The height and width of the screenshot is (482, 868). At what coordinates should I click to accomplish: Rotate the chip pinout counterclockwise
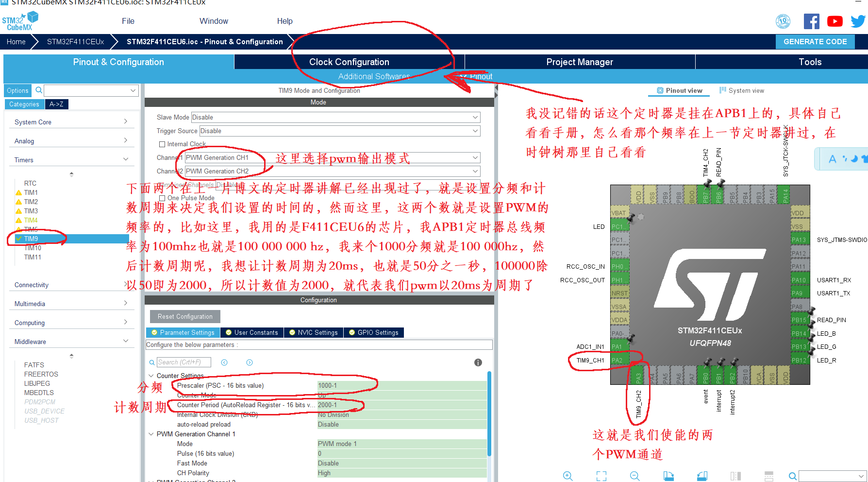click(x=701, y=476)
